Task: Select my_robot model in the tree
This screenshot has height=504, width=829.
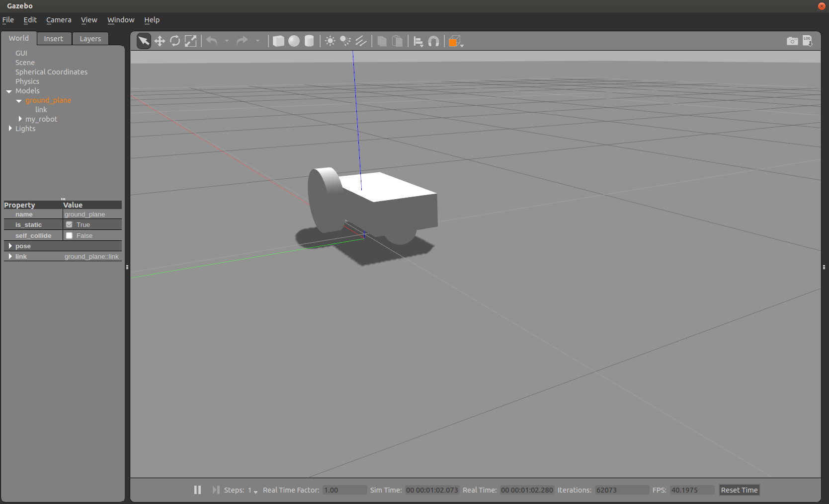Action: tap(41, 119)
